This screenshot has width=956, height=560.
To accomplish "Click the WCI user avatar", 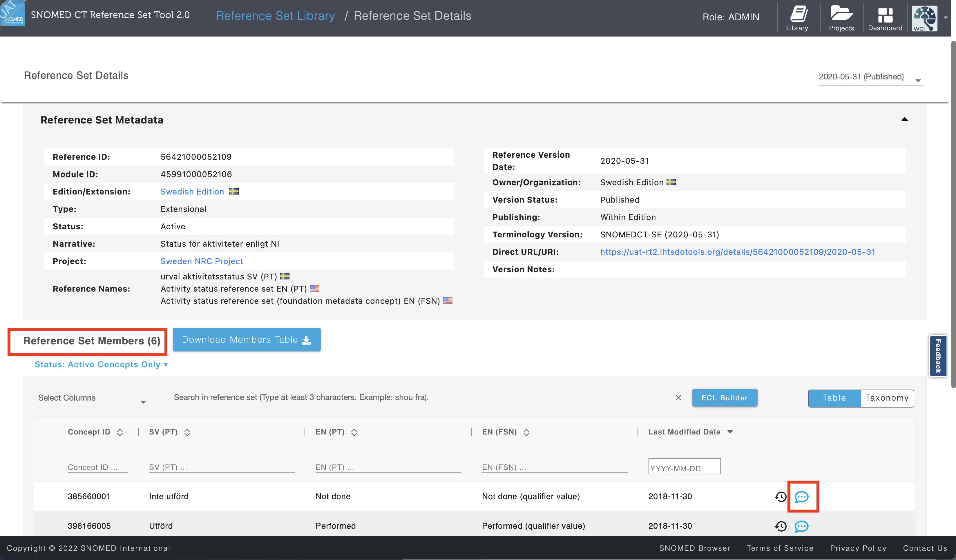I will pos(924,18).
